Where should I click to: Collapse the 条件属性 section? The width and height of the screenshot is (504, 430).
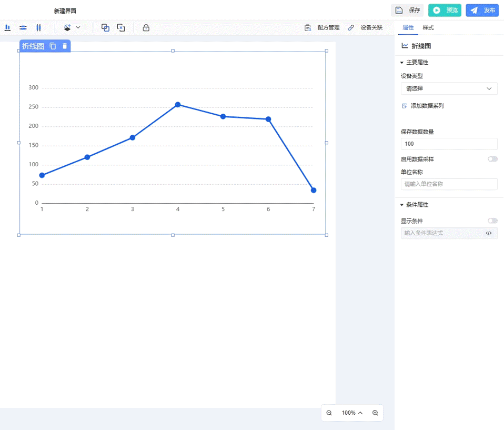(402, 205)
